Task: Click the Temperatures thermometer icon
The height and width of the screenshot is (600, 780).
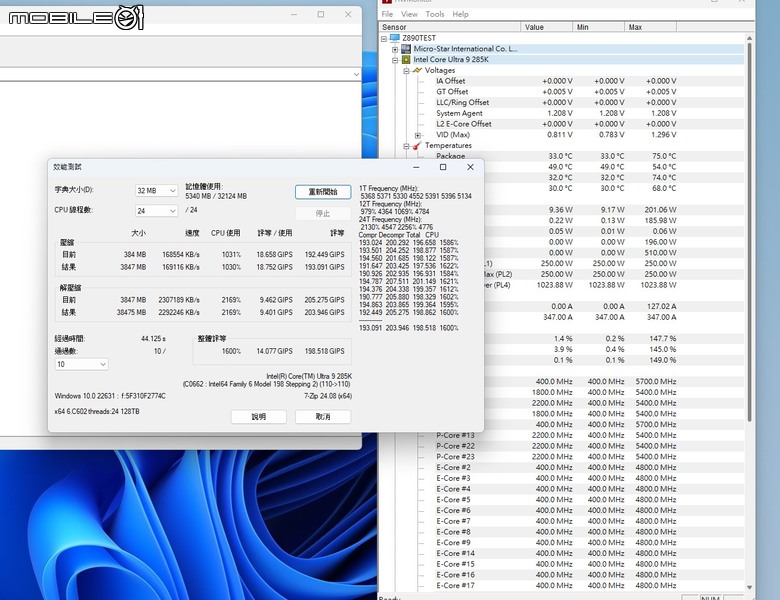Action: [417, 146]
